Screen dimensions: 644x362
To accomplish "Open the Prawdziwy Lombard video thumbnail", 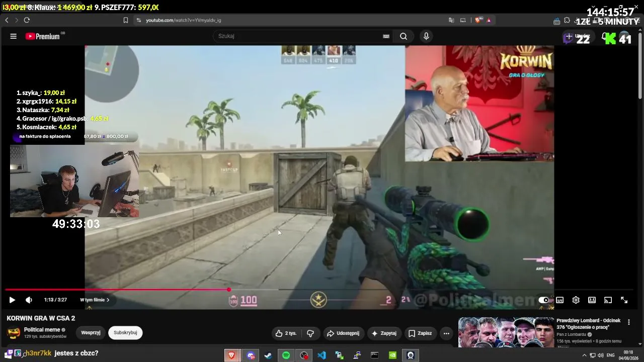I will pyautogui.click(x=506, y=332).
